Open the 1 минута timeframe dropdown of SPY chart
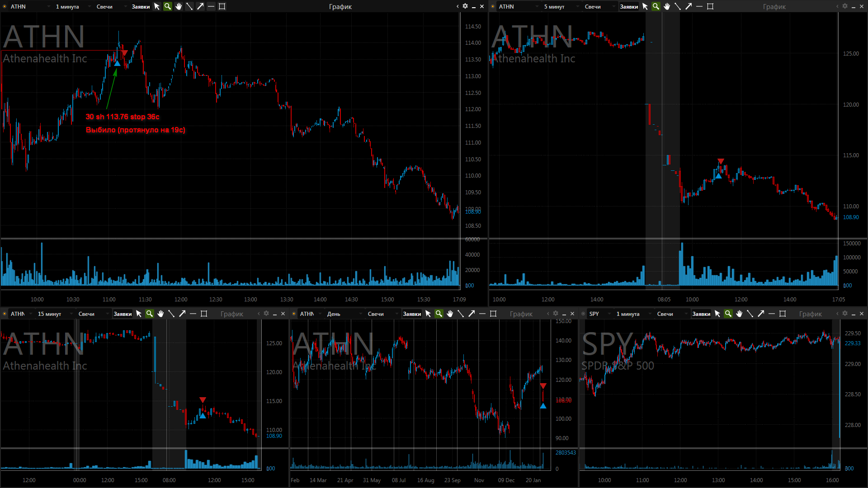Screen dimensions: 868x488 click(x=633, y=314)
